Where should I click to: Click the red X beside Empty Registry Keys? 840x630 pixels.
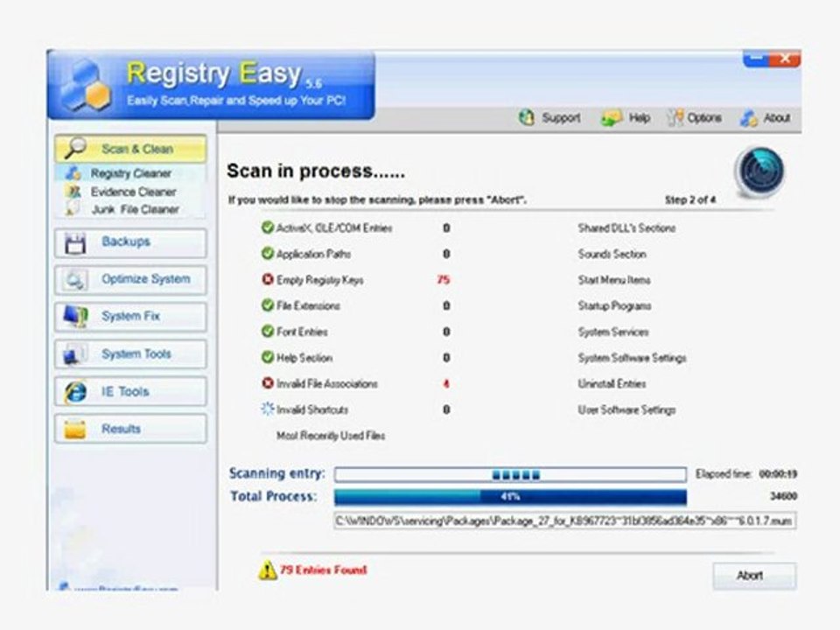click(268, 279)
